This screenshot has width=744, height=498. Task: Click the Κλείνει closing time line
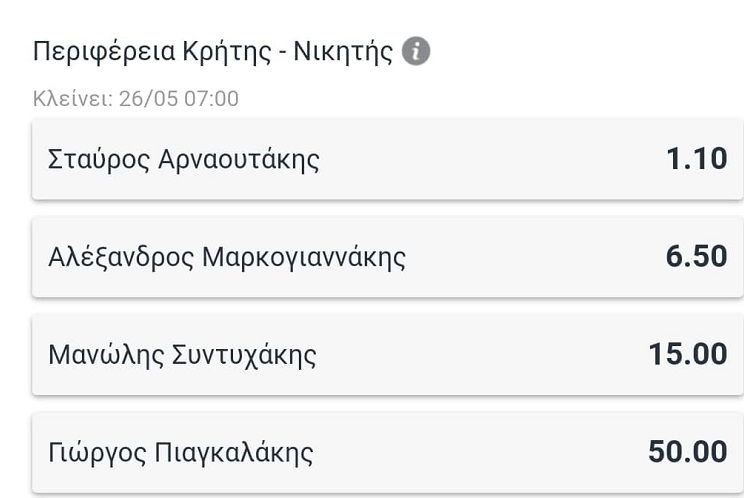click(136, 99)
